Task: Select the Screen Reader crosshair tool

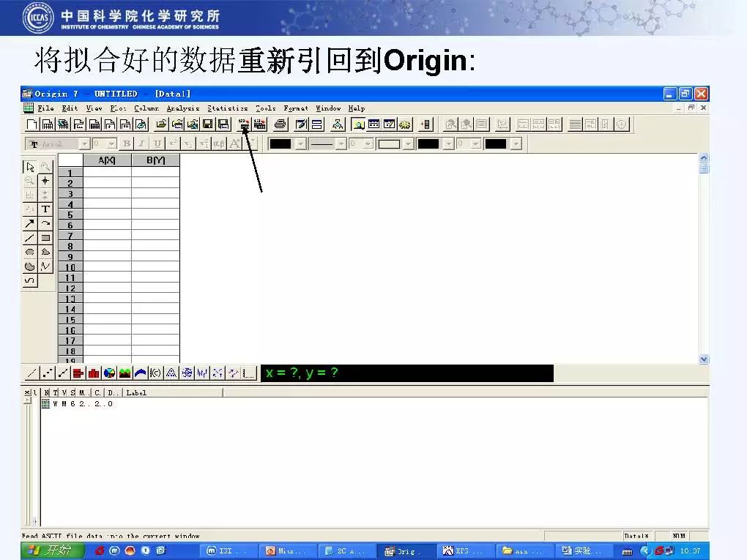Action: click(45, 181)
